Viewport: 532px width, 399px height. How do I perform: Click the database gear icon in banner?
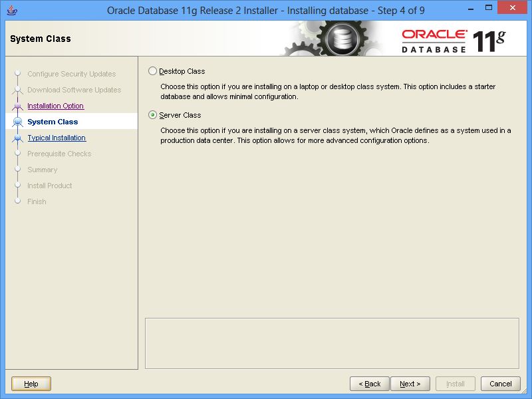click(x=342, y=39)
